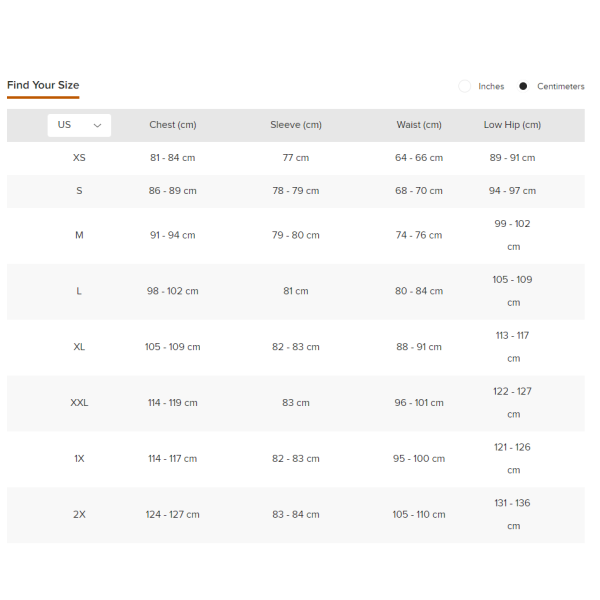Image resolution: width=600 pixels, height=600 pixels.
Task: Select the 1X size row label
Action: 79,459
